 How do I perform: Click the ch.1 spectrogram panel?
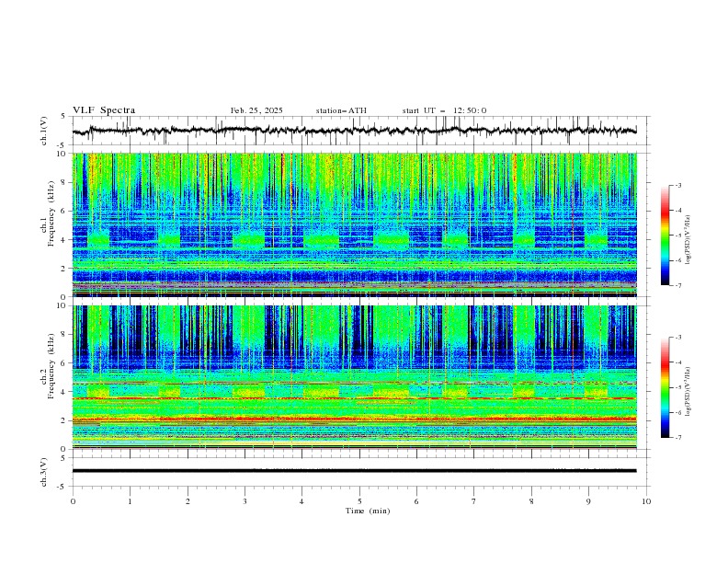[x=355, y=224]
